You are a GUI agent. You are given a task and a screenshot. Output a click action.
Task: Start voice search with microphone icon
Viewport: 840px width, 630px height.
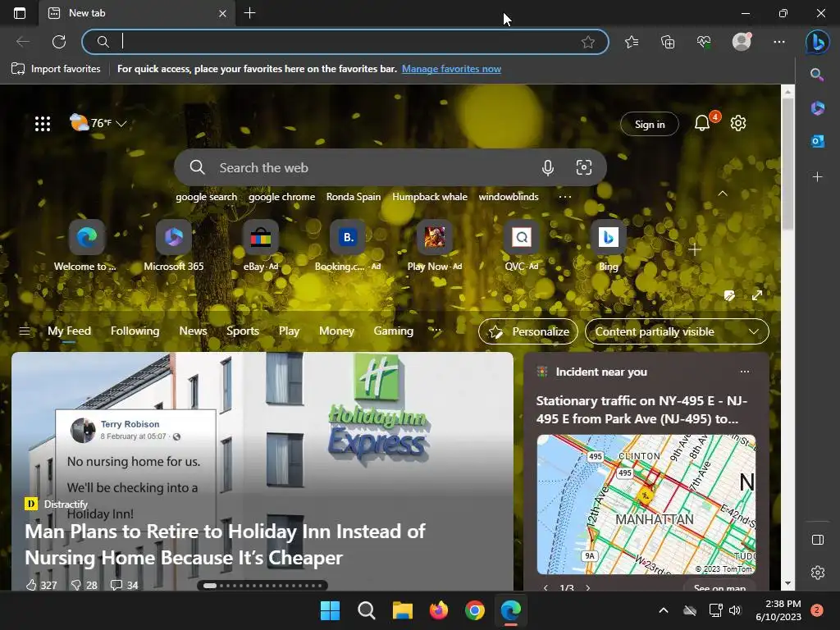click(x=547, y=167)
